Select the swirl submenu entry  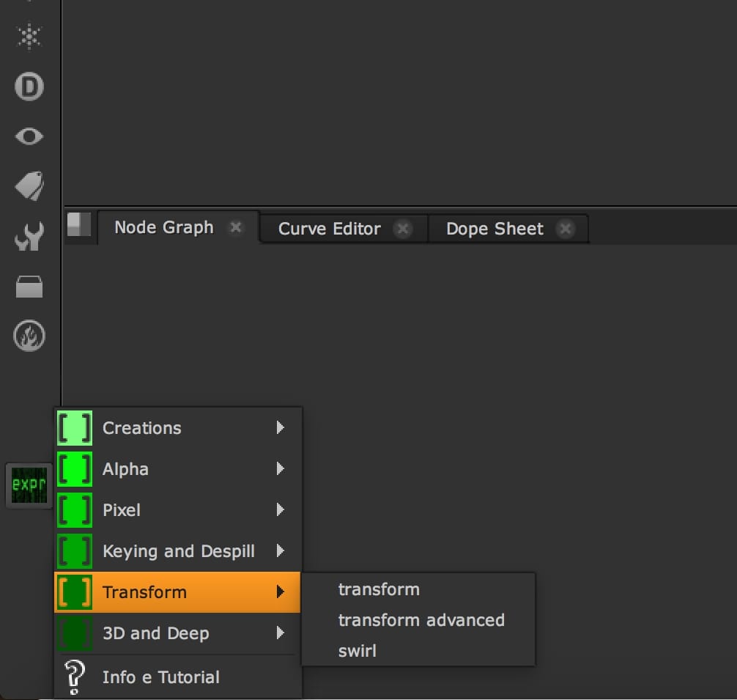(x=358, y=651)
